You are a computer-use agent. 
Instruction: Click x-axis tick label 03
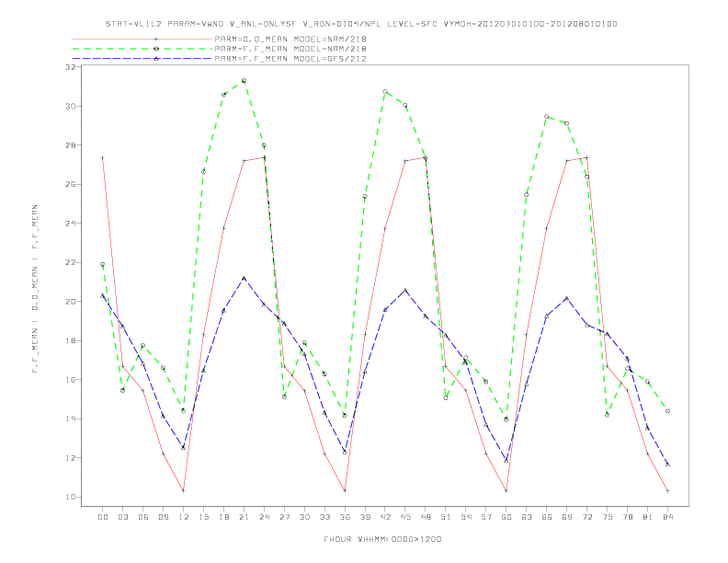pos(122,517)
